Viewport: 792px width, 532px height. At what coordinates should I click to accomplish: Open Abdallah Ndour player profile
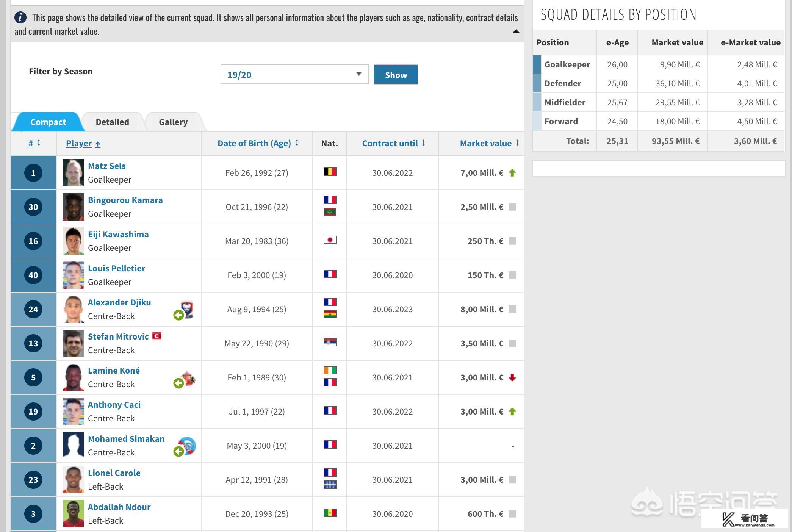pyautogui.click(x=119, y=507)
